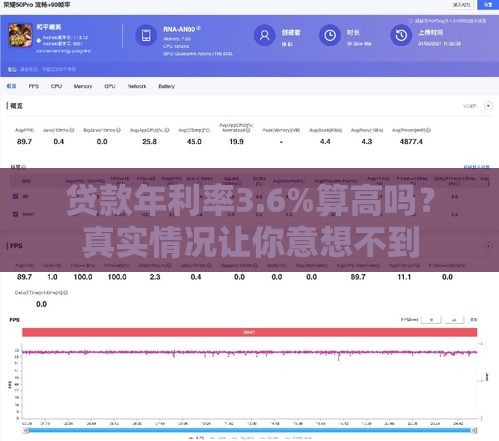Click the note icon in the banner remarks row
Image resolution: width=499 pixels, height=441 pixels.
click(12, 69)
